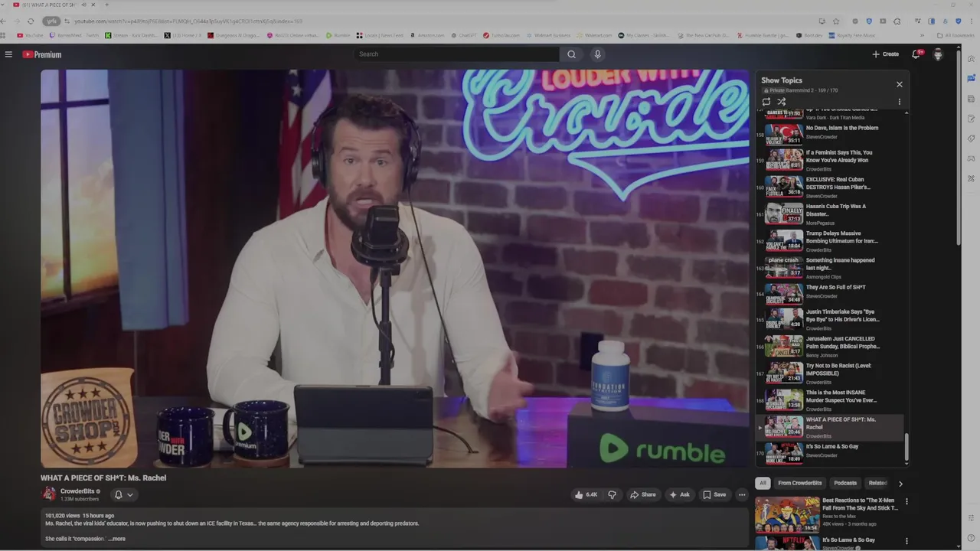Play "Justin Timberlake Says Bye Bye" video
The width and height of the screenshot is (980, 551).
[x=830, y=319]
